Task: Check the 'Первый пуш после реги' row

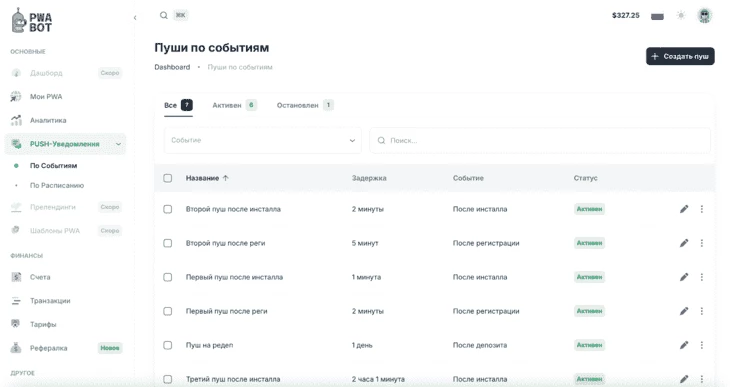Action: coord(168,311)
